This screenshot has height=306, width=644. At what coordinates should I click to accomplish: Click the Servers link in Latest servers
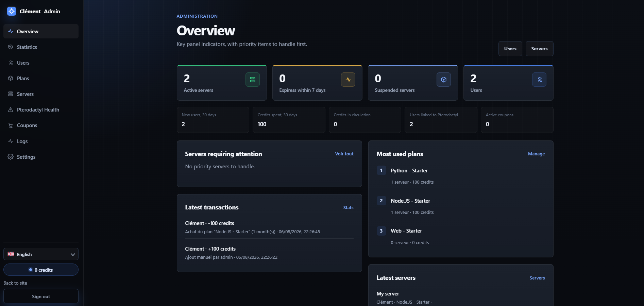pyautogui.click(x=537, y=278)
